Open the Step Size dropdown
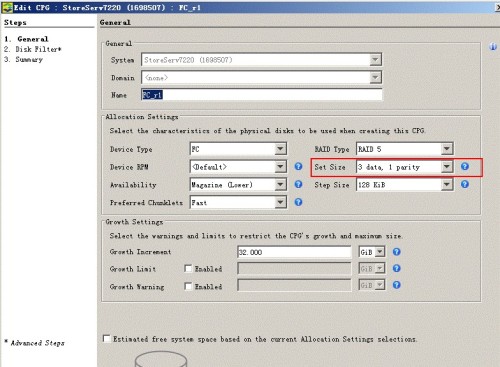 447,184
